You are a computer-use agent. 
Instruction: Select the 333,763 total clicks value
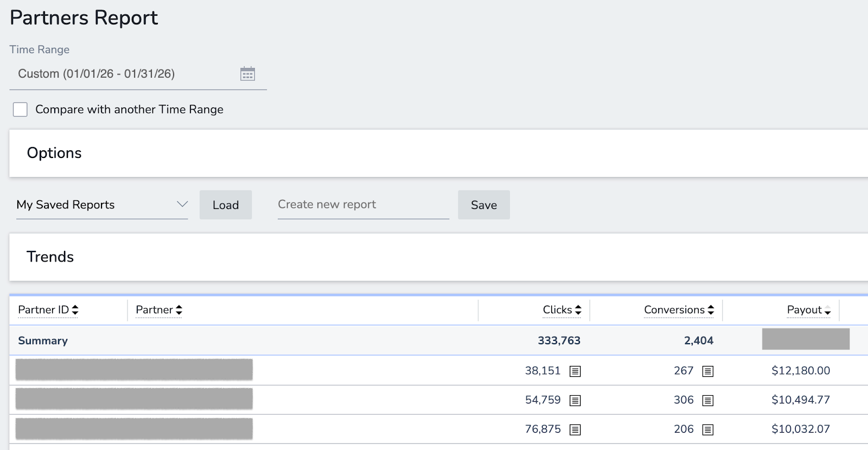(x=559, y=341)
